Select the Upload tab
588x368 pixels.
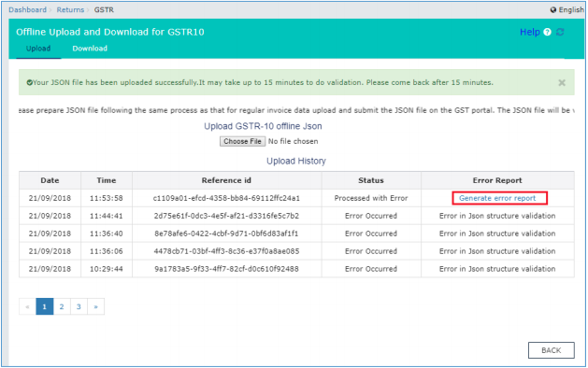click(x=38, y=49)
